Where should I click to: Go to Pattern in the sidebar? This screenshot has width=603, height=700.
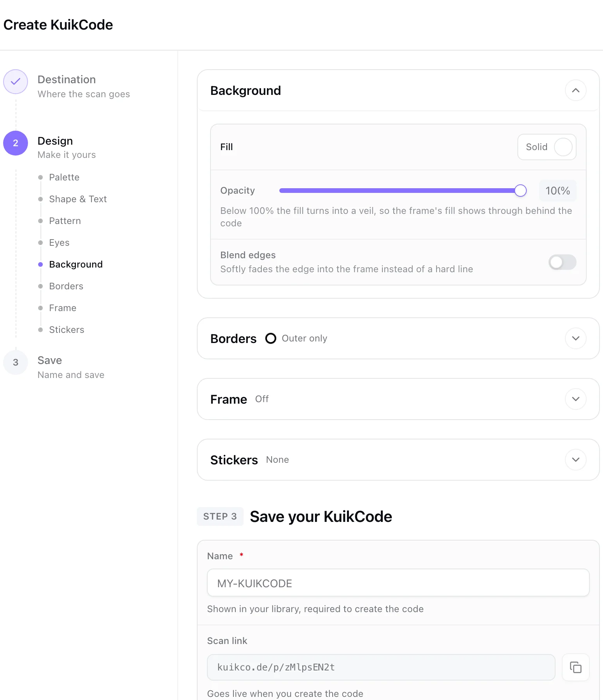click(65, 221)
